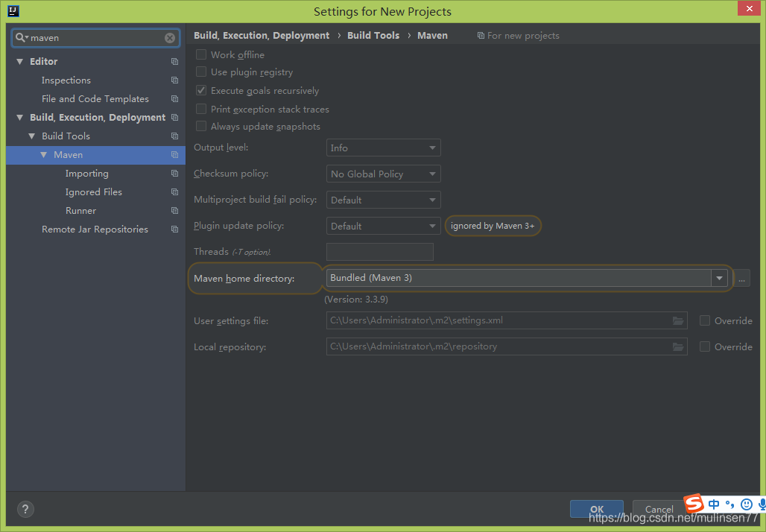
Task: Open the Runner settings page
Action: 80,211
